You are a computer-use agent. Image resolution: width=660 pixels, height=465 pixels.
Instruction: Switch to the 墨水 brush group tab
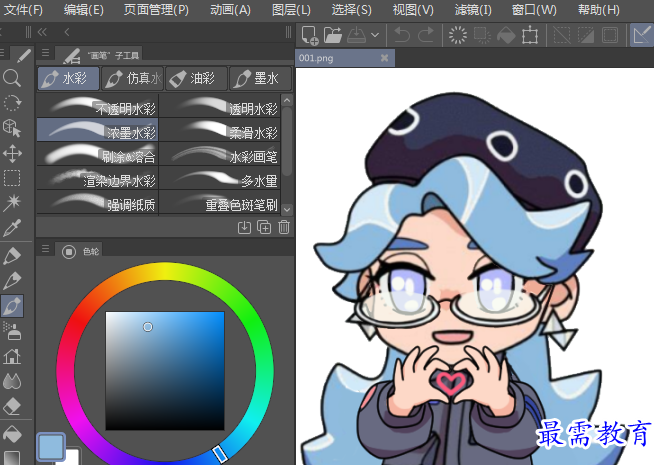(260, 79)
